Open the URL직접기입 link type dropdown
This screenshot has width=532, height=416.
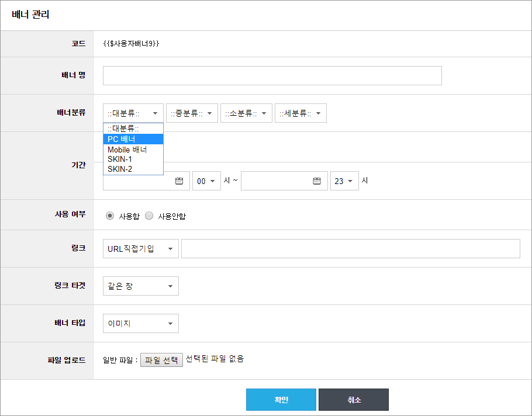point(141,248)
